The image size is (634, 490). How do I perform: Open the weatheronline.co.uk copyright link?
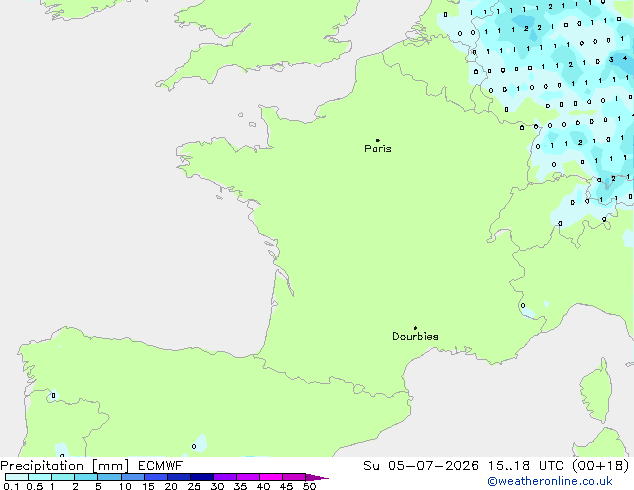[x=550, y=481]
